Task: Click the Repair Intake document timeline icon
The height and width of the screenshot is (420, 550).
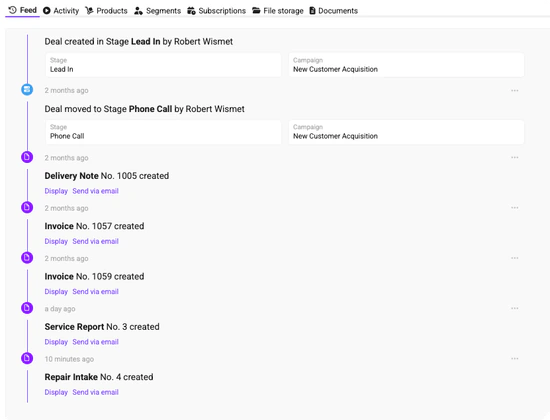Action: click(27, 358)
